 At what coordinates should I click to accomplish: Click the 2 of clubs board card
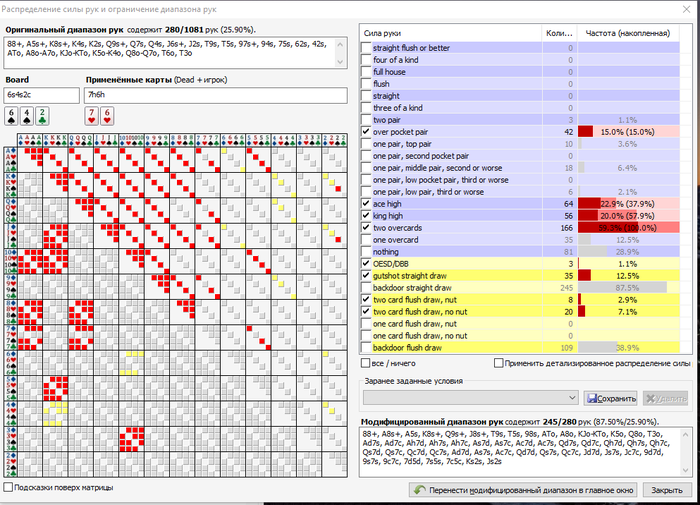point(42,116)
